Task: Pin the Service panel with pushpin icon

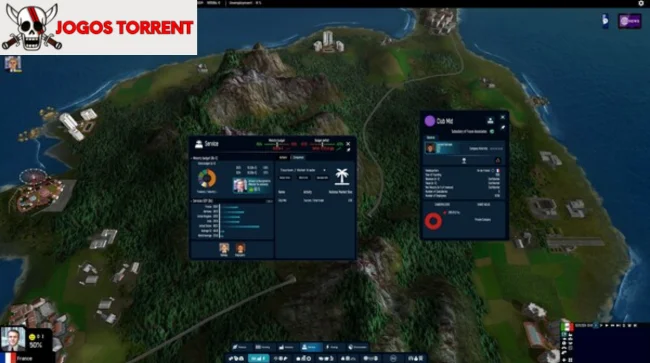Action: click(x=348, y=150)
